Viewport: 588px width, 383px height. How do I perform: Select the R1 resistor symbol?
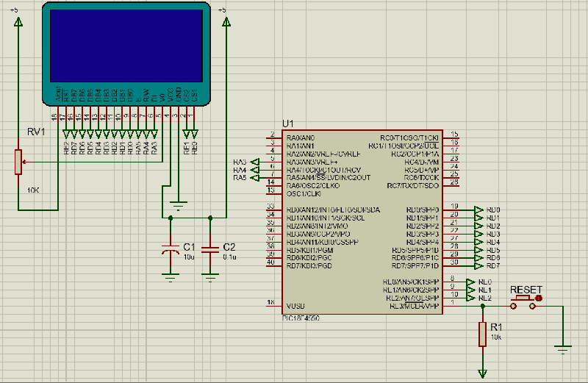pos(483,334)
